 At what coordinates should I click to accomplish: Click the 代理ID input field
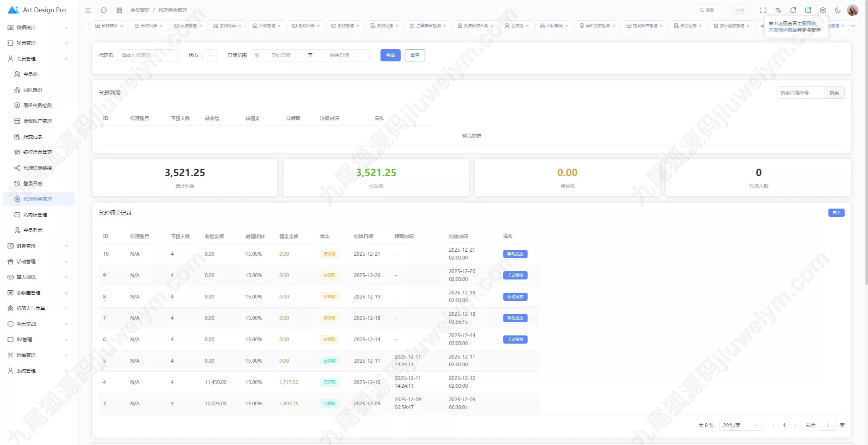[147, 55]
